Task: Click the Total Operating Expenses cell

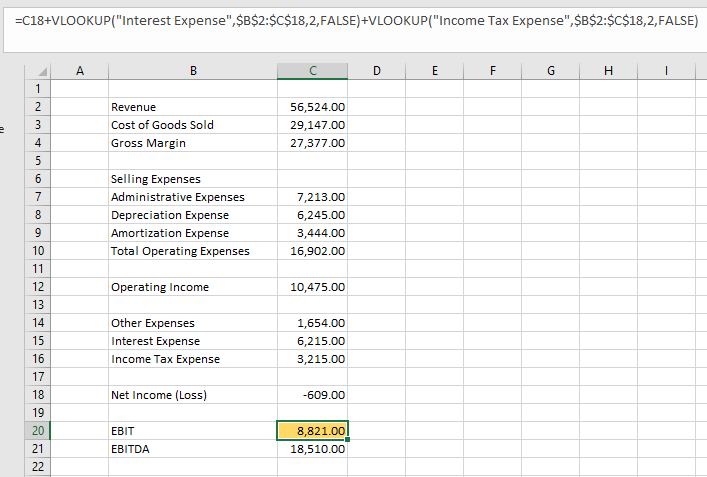Action: pyautogui.click(x=193, y=251)
